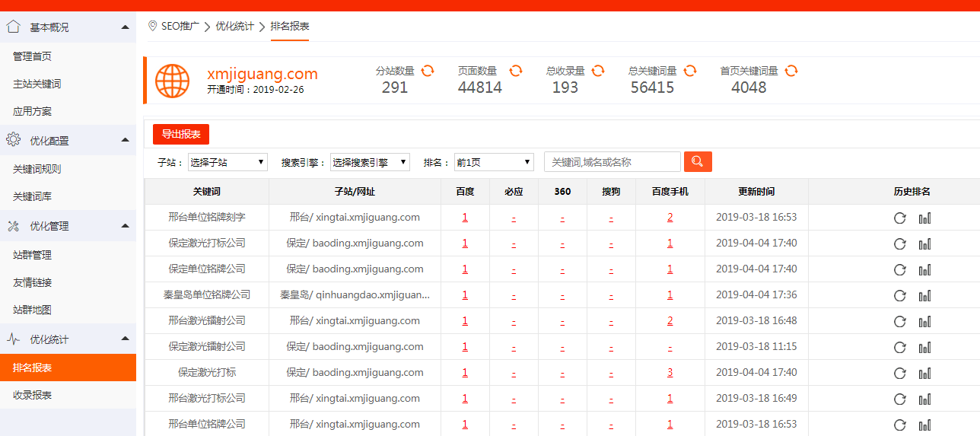Refresh ranking for 保定激光镭射公司 row

pos(899,347)
